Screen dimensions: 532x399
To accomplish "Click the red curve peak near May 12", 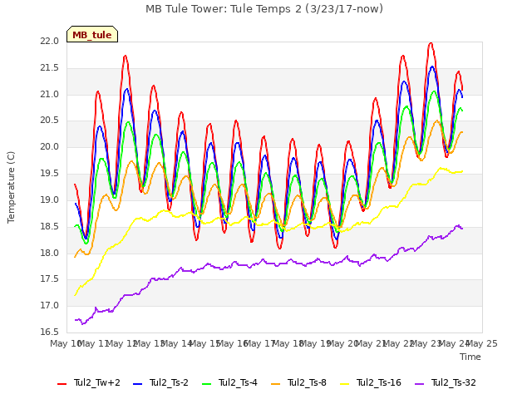I will tap(126, 56).
